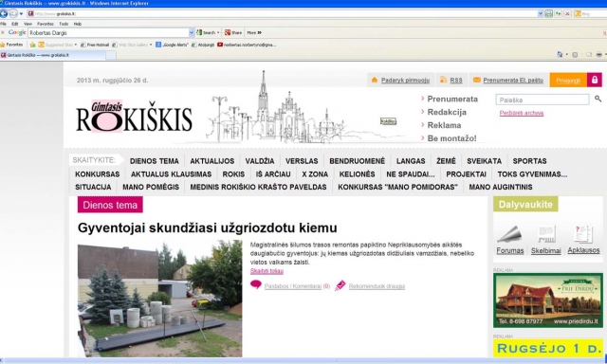Open the Prenumerata link
Image resolution: width=607 pixels, height=364 pixels.
coord(452,99)
